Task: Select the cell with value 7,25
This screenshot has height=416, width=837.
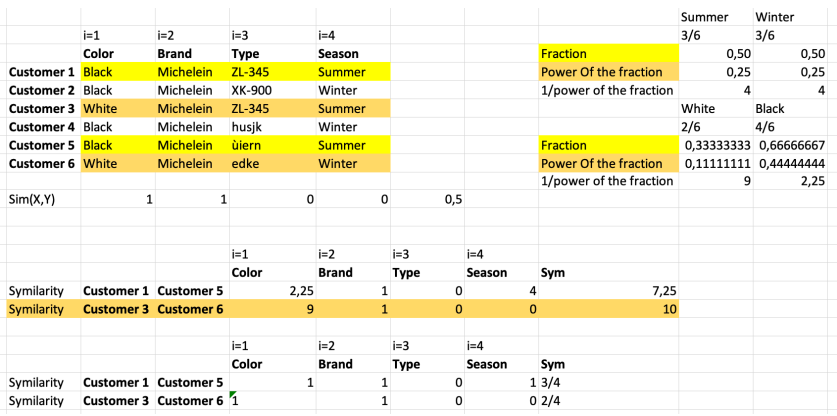Action: (x=609, y=291)
